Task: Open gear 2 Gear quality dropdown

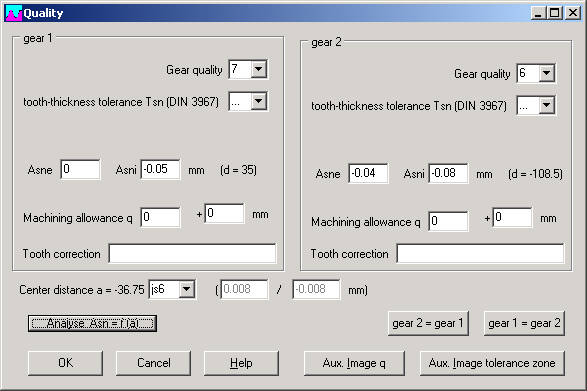Action: (x=547, y=73)
